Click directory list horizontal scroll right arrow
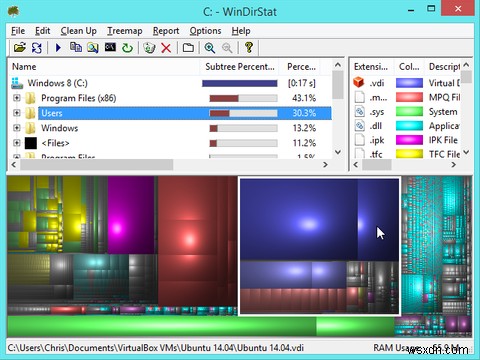 (325, 164)
